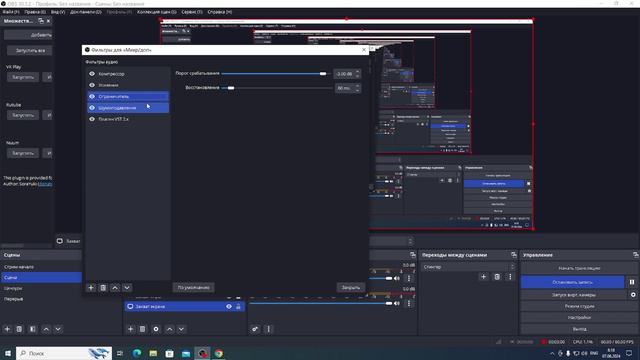Move selected scene down
640x360 pixels.
click(58, 329)
